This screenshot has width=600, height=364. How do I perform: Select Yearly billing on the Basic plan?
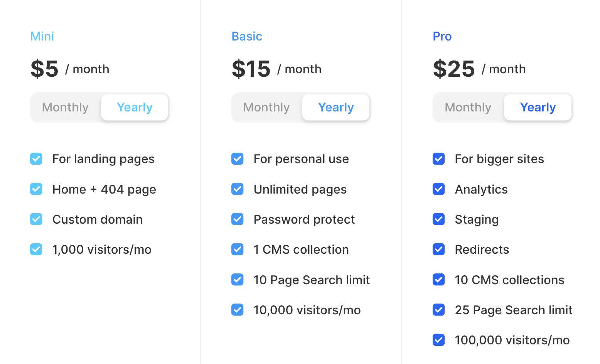(336, 107)
